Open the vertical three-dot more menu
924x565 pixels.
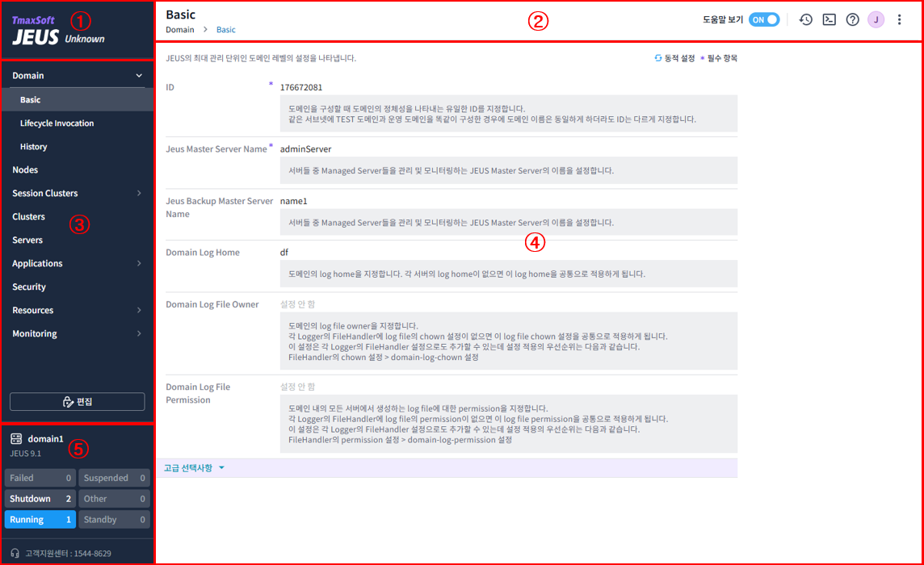point(900,20)
